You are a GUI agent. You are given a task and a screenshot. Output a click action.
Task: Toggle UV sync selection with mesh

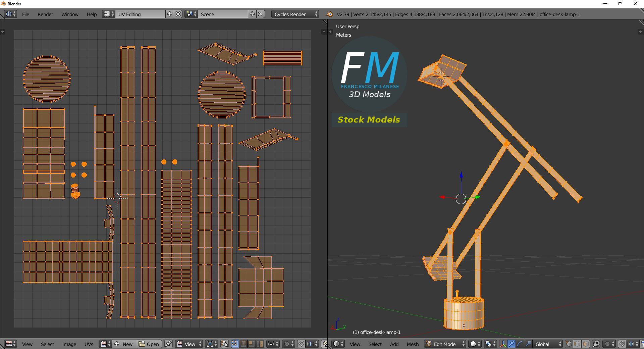tap(224, 344)
